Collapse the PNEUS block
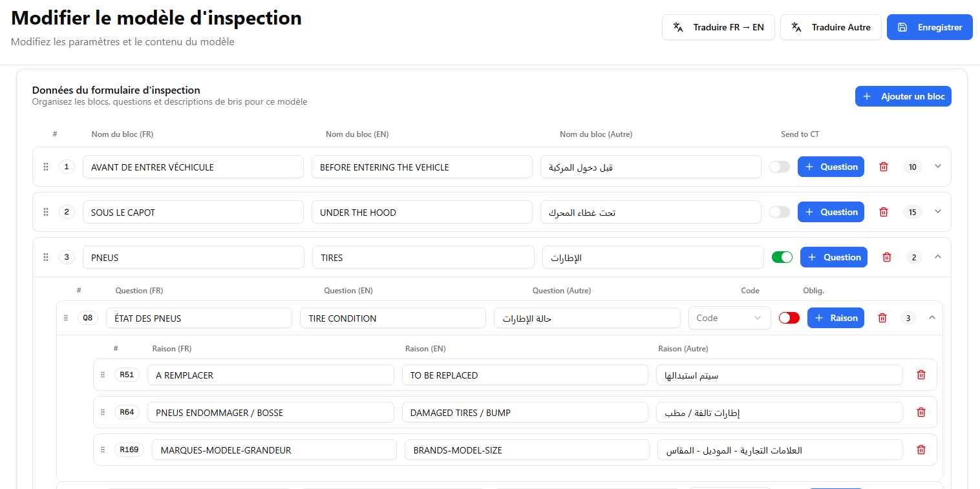 pyautogui.click(x=938, y=256)
